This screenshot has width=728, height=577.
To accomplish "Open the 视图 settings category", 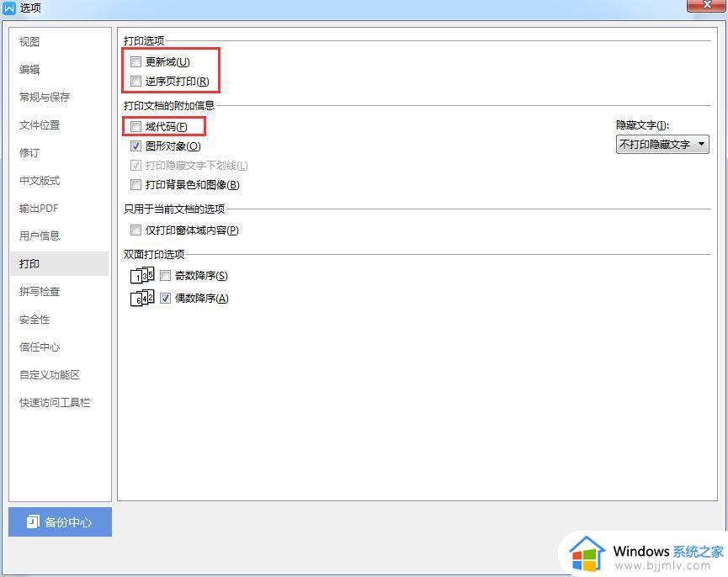I will click(59, 42).
